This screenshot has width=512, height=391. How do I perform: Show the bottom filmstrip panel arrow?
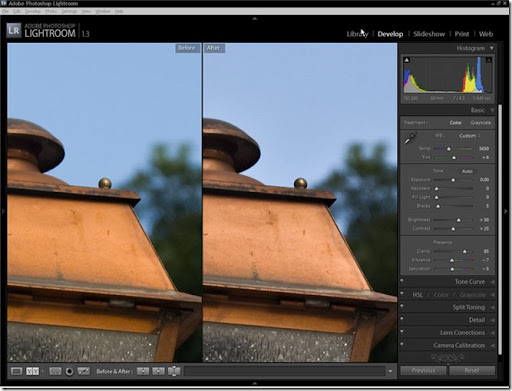[x=255, y=383]
